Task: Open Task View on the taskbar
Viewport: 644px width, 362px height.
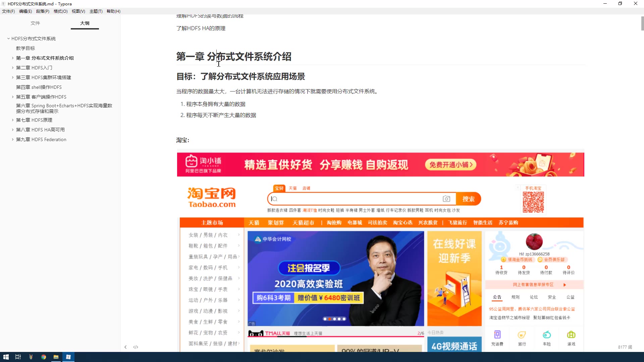Action: click(x=18, y=357)
